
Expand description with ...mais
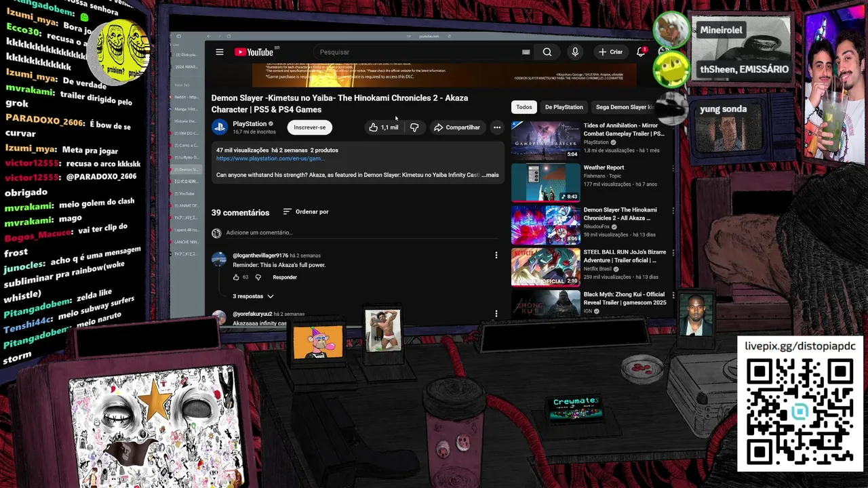coord(490,175)
